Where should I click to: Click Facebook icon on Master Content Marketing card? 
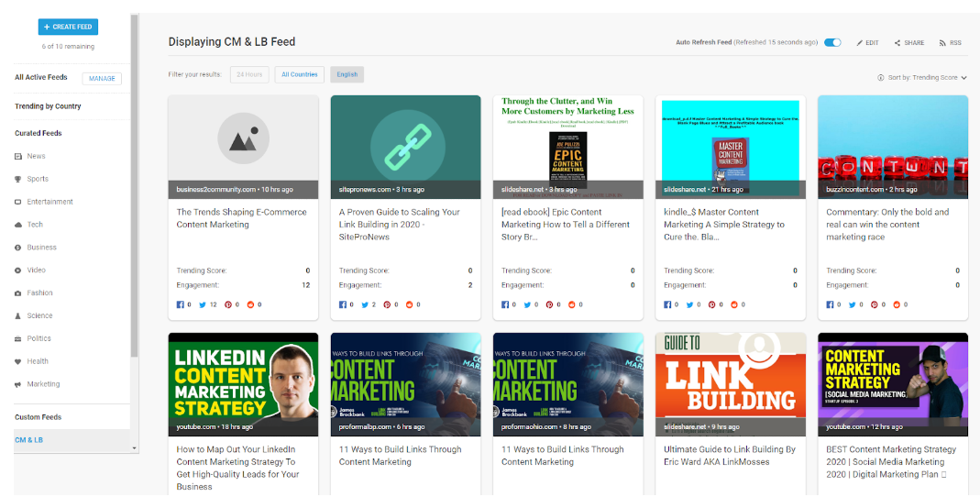coord(667,305)
